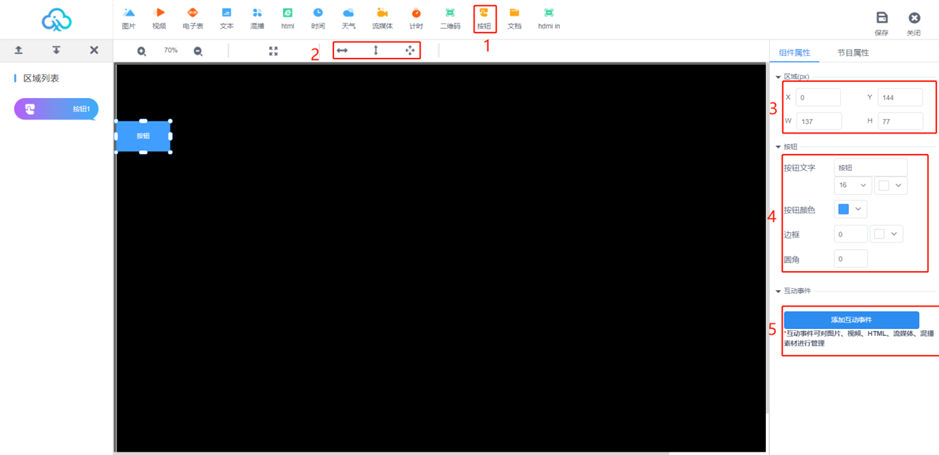939x455 pixels.
Task: Click the 按钮文字 text input field
Action: coord(870,168)
